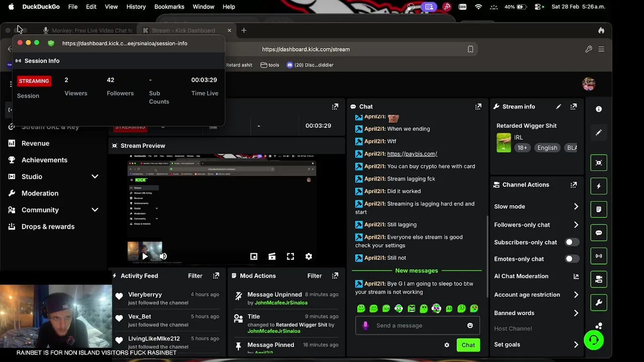This screenshot has width=644, height=362.
Task: Open Apple menu in menu bar
Action: pyautogui.click(x=11, y=7)
